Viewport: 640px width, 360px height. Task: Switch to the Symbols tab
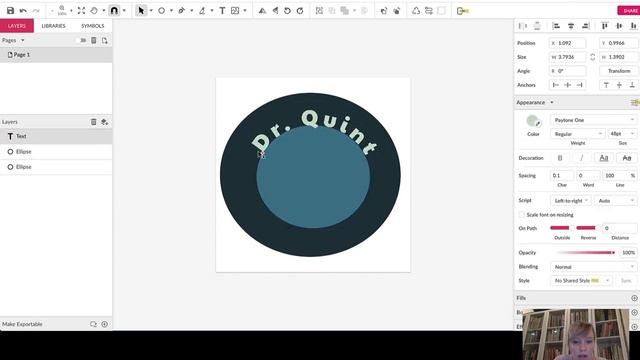click(93, 26)
